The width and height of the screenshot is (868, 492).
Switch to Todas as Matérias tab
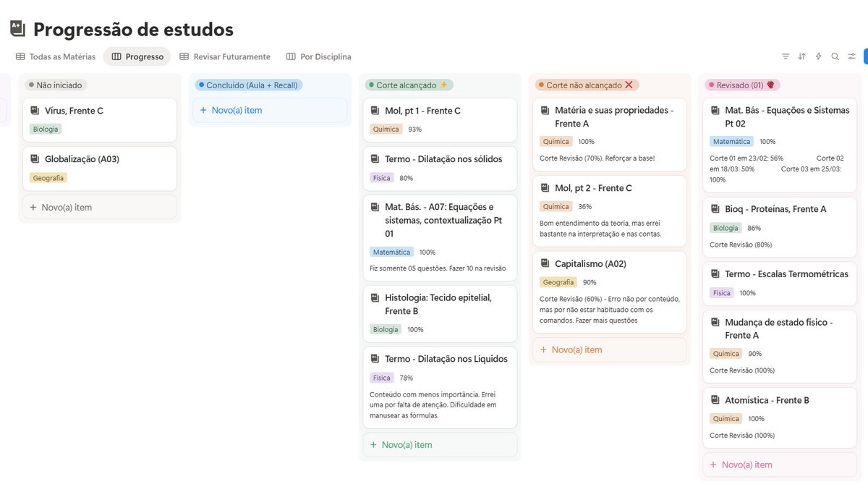coord(55,56)
